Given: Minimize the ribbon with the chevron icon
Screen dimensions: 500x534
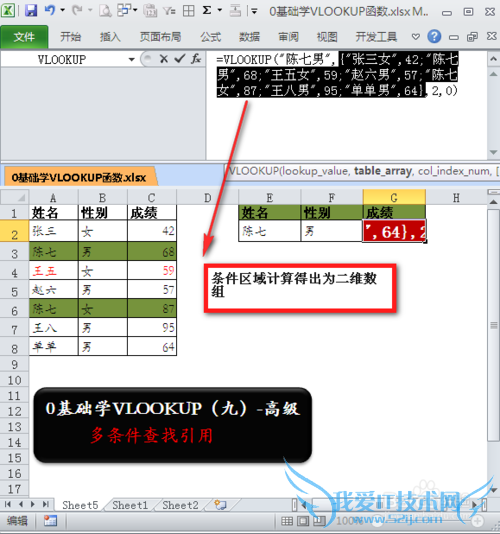Looking at the screenshot, I should click(x=415, y=36).
